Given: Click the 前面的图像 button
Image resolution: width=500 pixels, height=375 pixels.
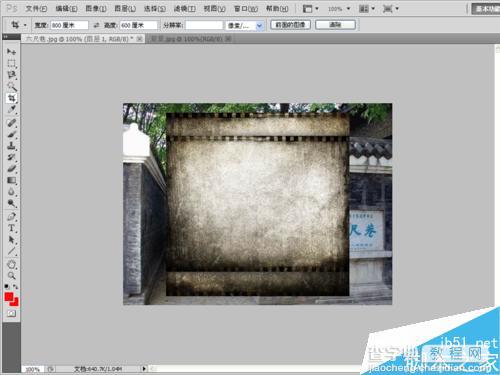Looking at the screenshot, I should click(x=290, y=25).
